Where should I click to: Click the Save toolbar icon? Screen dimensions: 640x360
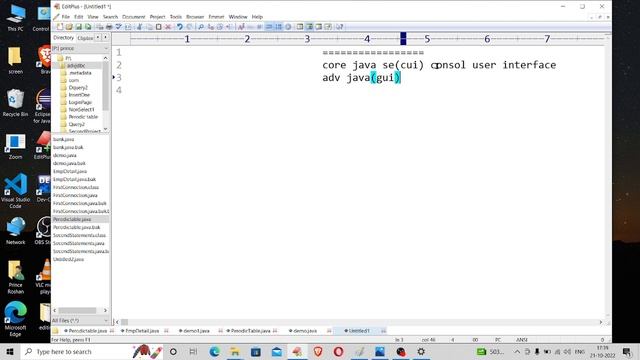point(78,27)
